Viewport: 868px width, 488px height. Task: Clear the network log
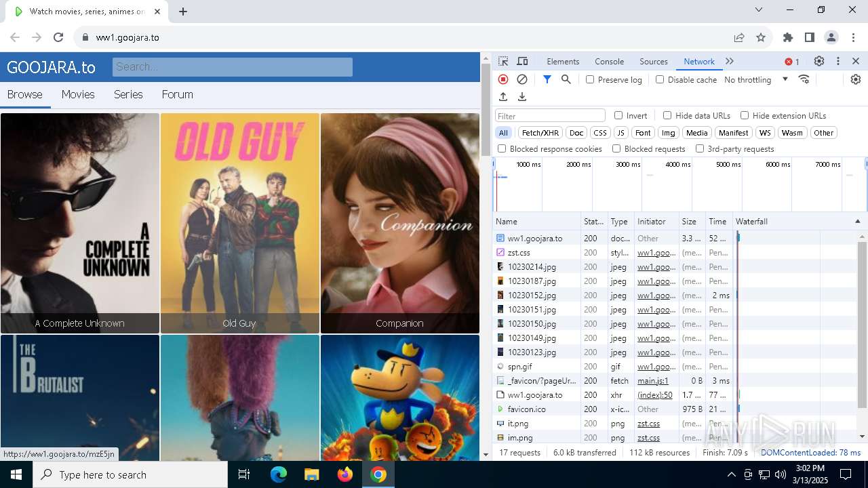tap(522, 79)
